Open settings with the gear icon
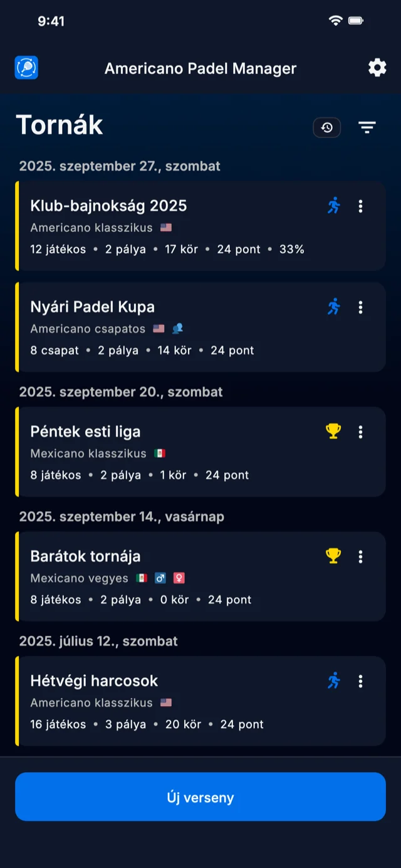401x868 pixels. [377, 68]
